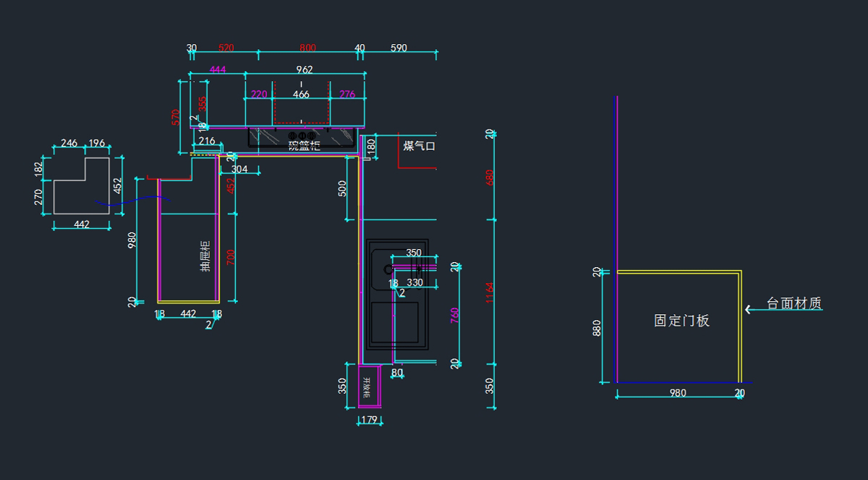This screenshot has width=868, height=480.
Task: Select the arrowhead beside 台面材质
Action: [x=749, y=309]
